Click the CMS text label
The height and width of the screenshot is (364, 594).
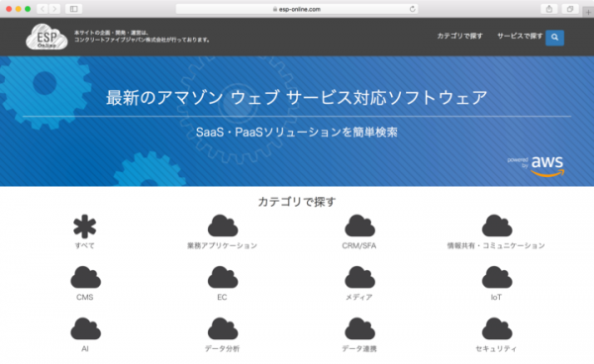[x=85, y=297]
